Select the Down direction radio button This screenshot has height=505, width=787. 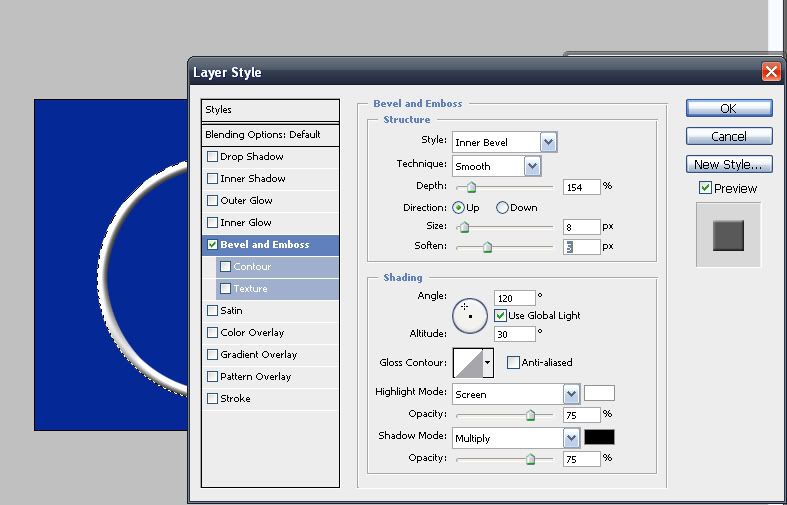coord(502,208)
